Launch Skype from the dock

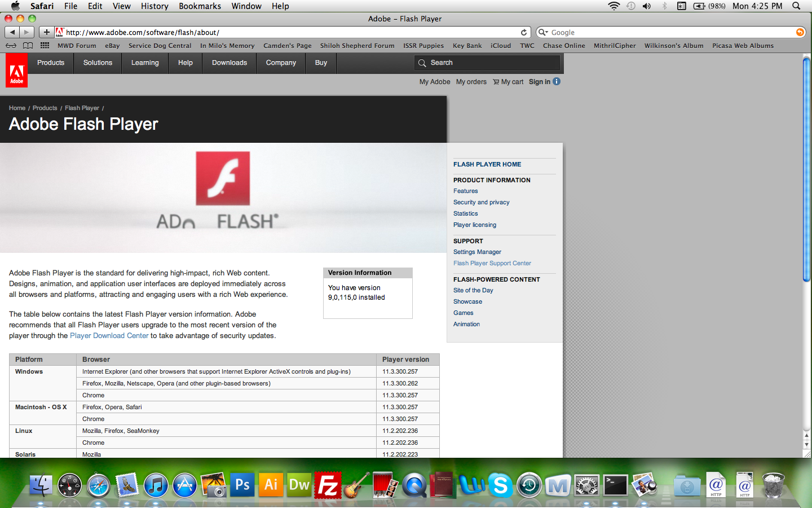(500, 484)
